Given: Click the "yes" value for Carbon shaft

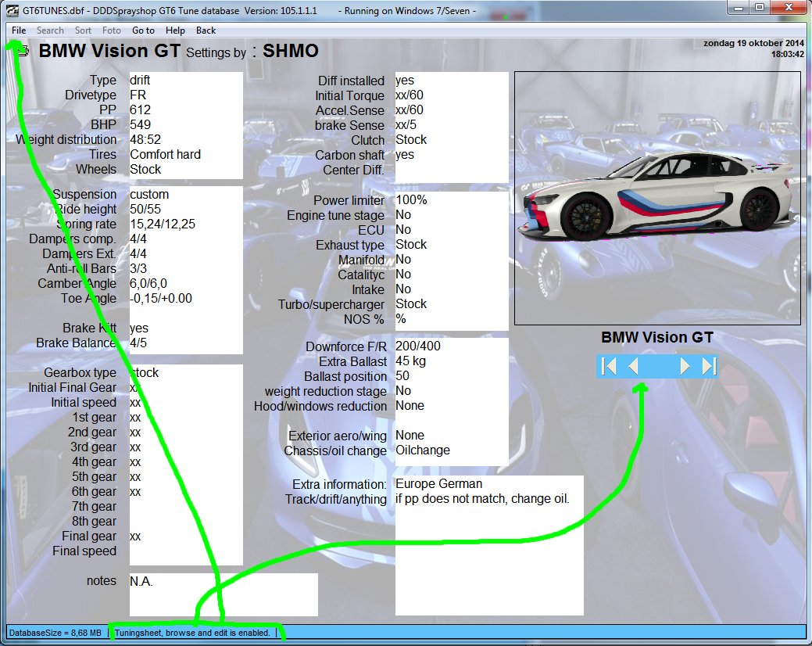Looking at the screenshot, I should [405, 154].
